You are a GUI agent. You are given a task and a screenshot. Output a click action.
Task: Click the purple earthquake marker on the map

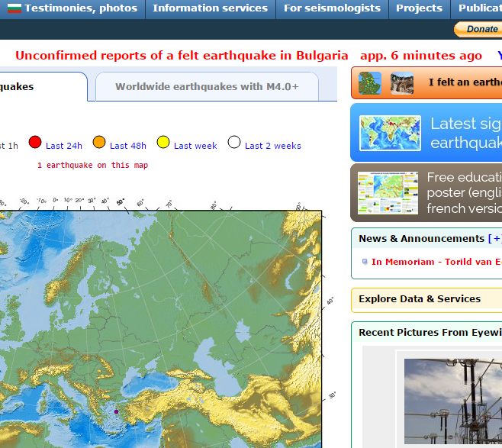click(116, 412)
